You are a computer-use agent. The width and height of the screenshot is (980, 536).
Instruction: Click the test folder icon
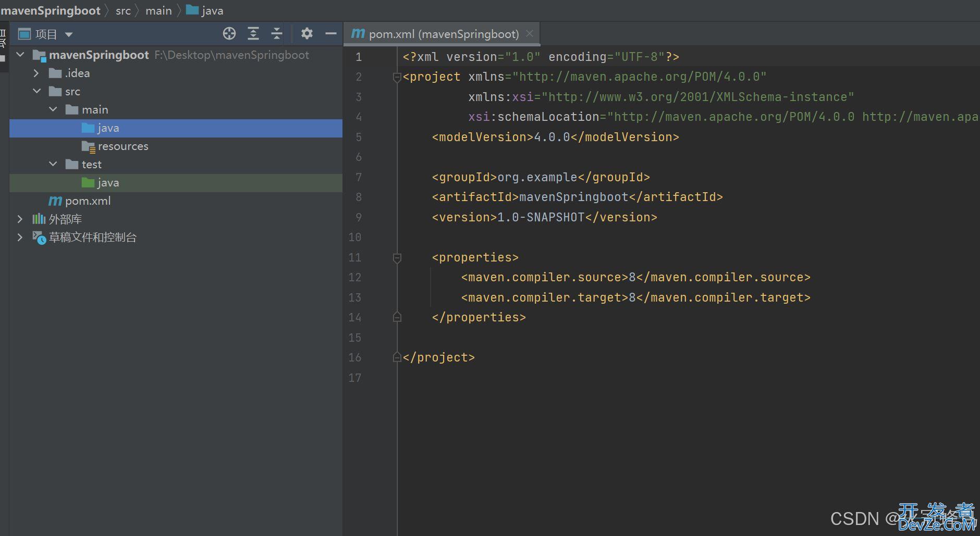point(72,165)
